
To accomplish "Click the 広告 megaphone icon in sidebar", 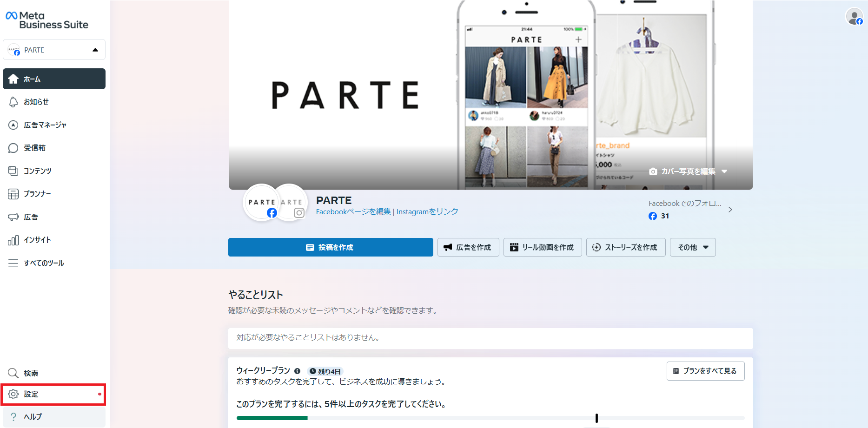I will (13, 217).
